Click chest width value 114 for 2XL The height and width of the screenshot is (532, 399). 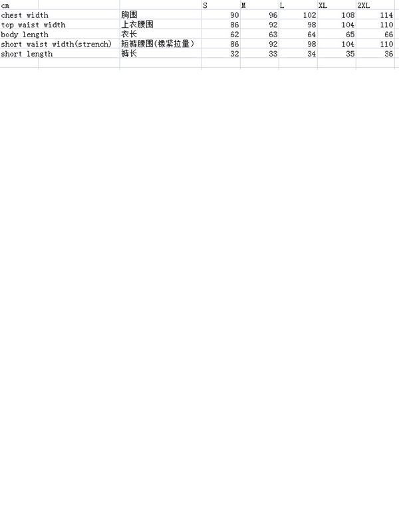coord(376,15)
